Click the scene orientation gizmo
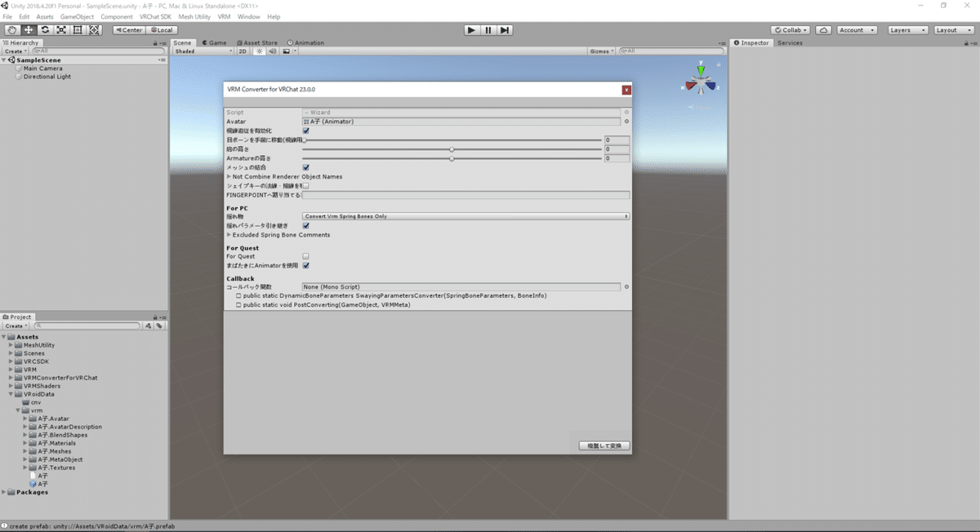 (x=701, y=82)
